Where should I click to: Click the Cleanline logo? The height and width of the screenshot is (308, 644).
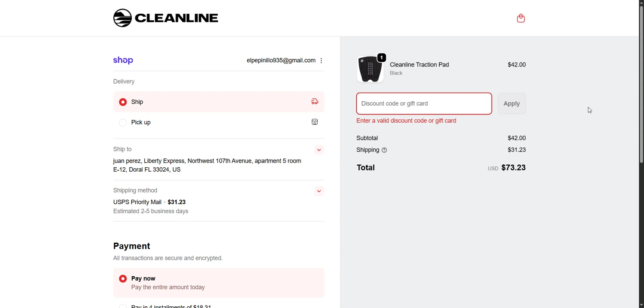[166, 18]
